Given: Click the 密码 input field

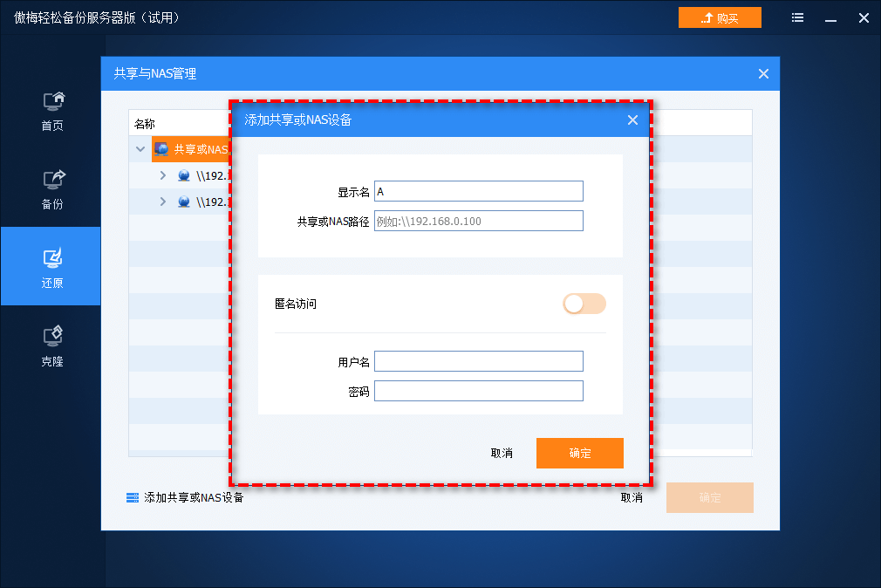Looking at the screenshot, I should 479,391.
